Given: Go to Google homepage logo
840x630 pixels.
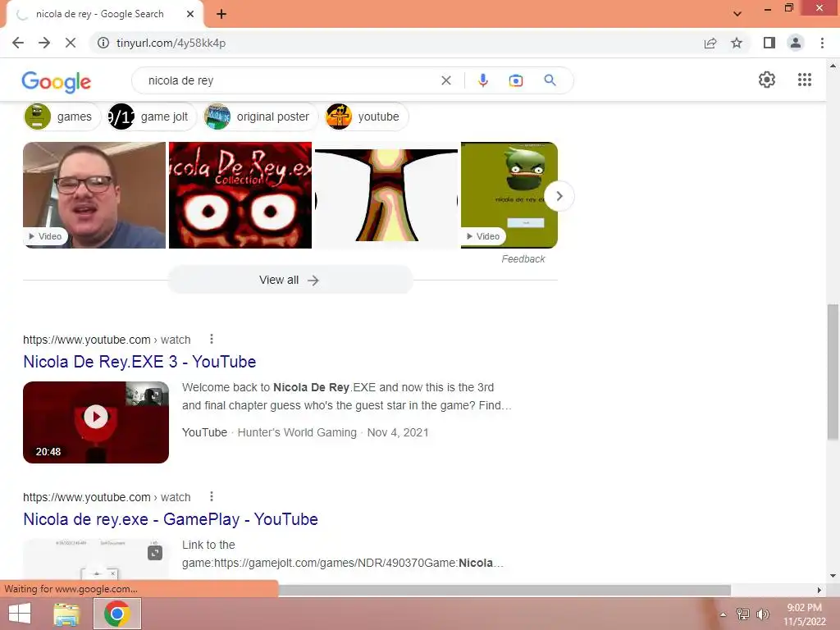Looking at the screenshot, I should tap(57, 81).
